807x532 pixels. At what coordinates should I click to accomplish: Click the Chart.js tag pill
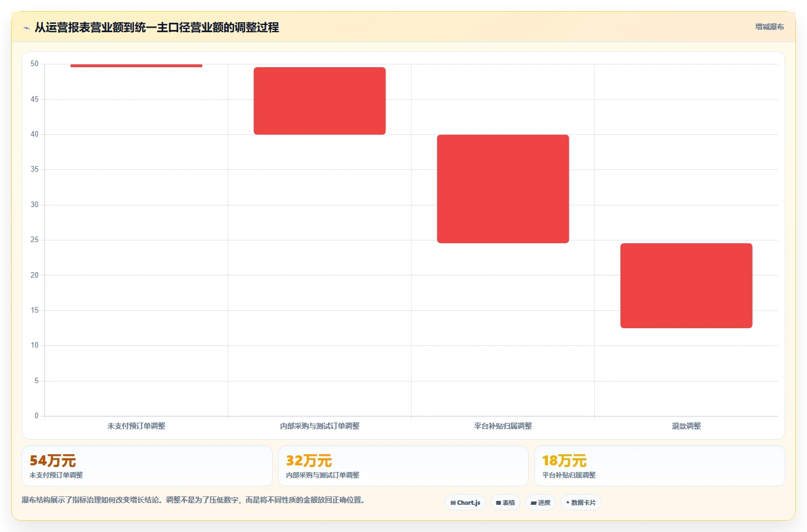pyautogui.click(x=465, y=503)
